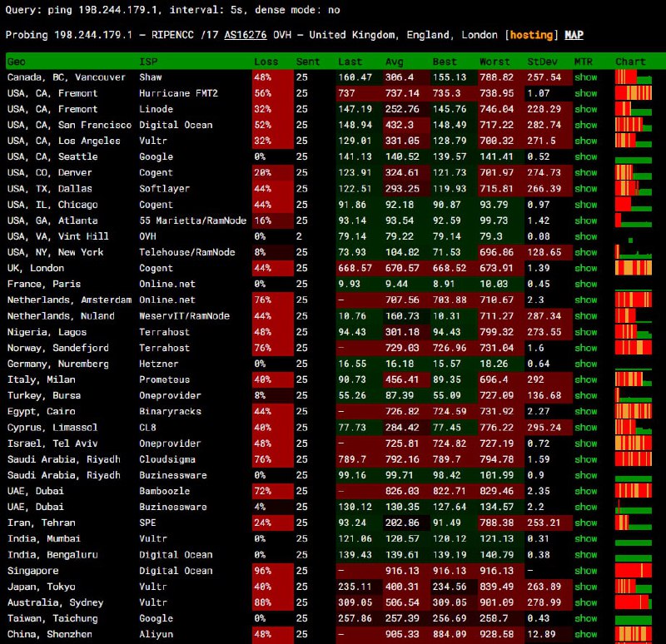Show MTR for Norway, Sandefjord row
The height and width of the screenshot is (644, 666).
pyautogui.click(x=585, y=348)
